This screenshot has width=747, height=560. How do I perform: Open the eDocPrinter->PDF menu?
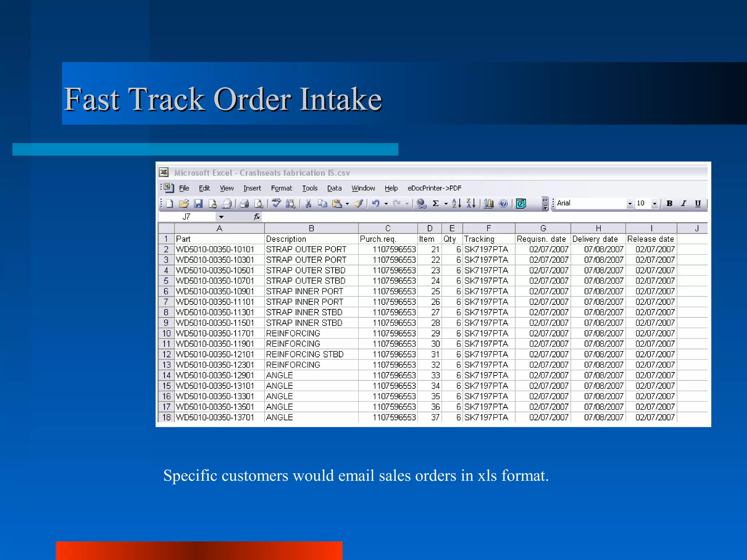pyautogui.click(x=434, y=188)
